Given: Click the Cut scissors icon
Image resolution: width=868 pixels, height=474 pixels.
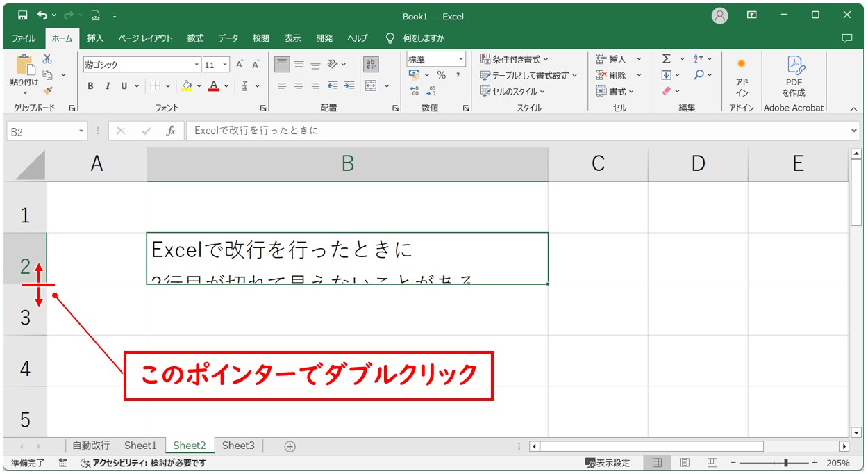Looking at the screenshot, I should click(47, 59).
